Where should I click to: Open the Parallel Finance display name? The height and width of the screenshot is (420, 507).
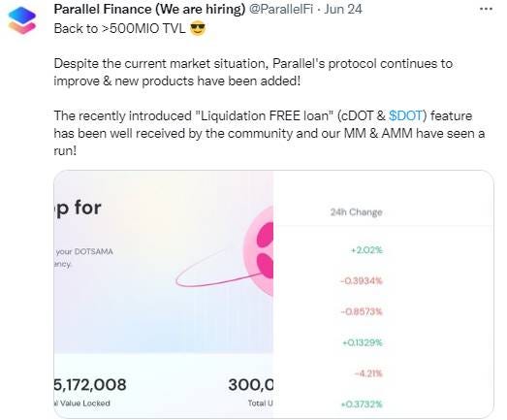[x=149, y=9]
